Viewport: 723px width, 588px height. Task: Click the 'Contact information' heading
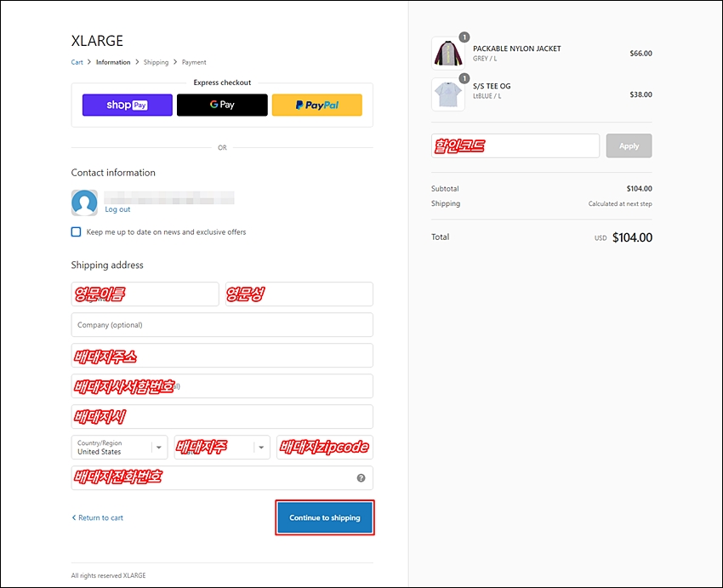pyautogui.click(x=113, y=173)
